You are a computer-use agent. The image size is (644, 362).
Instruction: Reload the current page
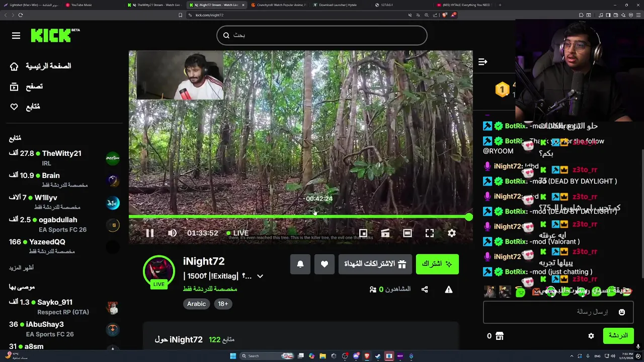(x=20, y=15)
